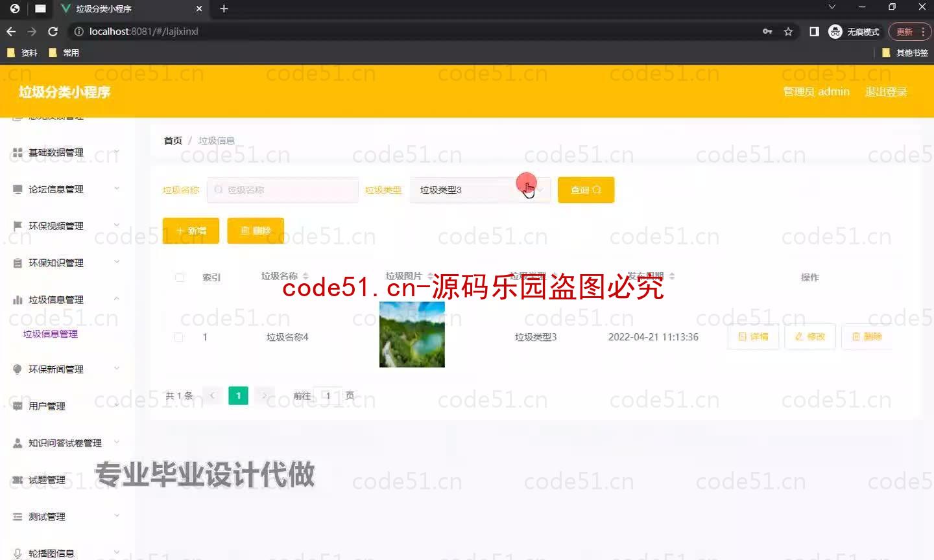
Task: Collapse the 垃圾信息管理 menu
Action: click(117, 299)
